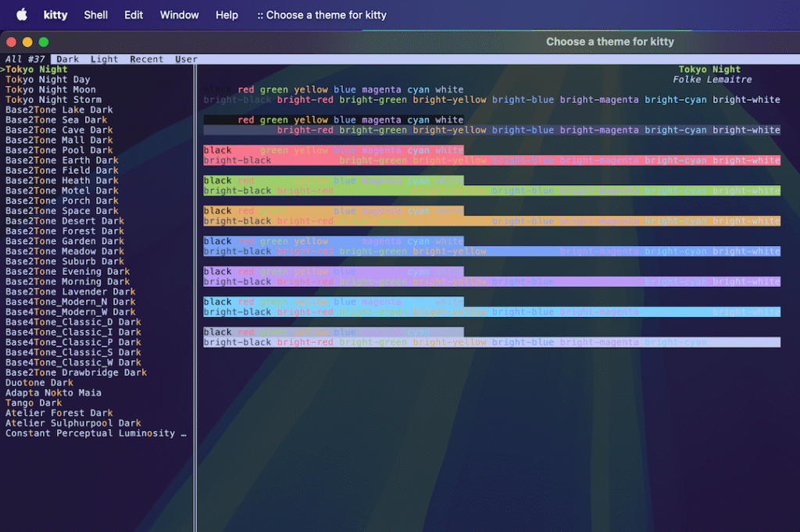Select Atelier Sulphurpool Dark theme
Screen dimensions: 800x532
73,423
